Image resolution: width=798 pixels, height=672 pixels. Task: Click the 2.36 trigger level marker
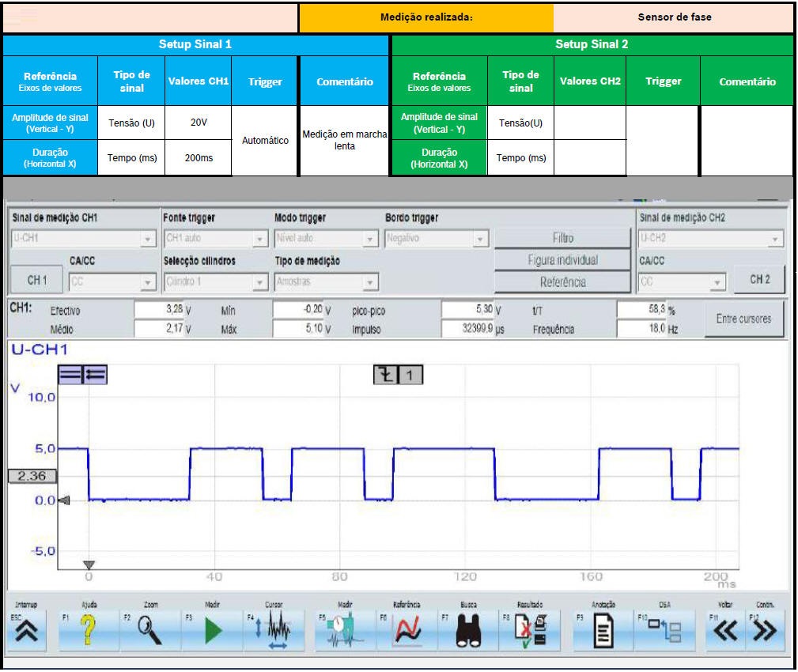click(31, 476)
